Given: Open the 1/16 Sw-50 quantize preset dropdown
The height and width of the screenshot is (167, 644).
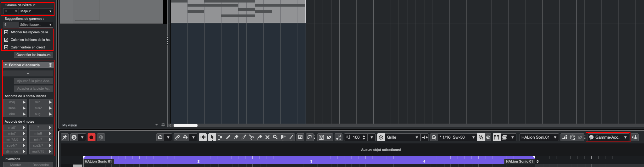Looking at the screenshot, I should tap(457, 137).
